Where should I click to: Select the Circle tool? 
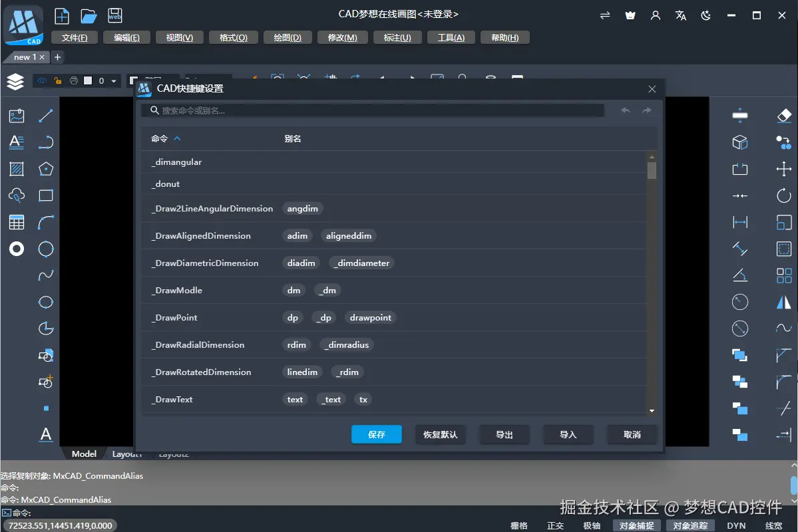coord(46,249)
